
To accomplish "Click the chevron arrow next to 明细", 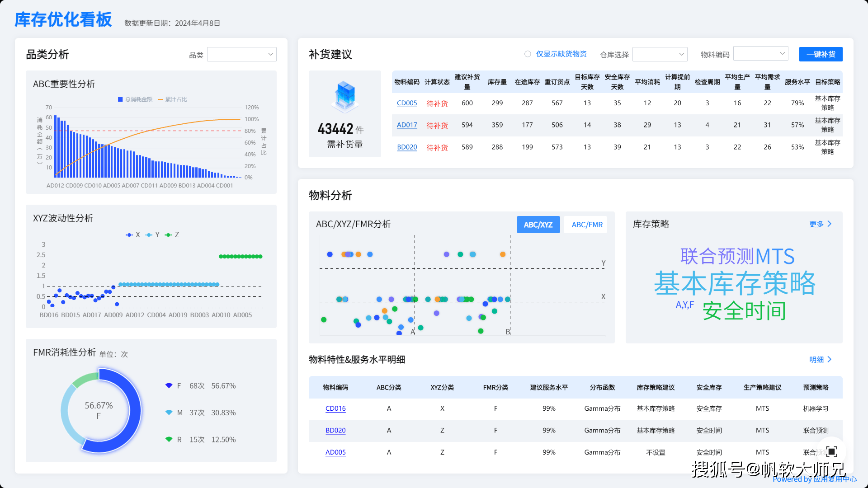I will pos(830,359).
